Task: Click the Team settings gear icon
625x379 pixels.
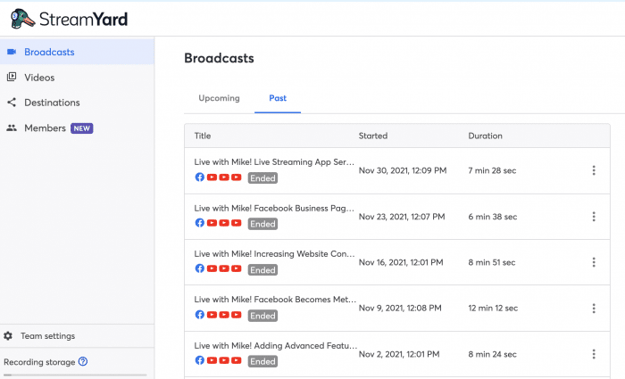Action: coord(8,336)
